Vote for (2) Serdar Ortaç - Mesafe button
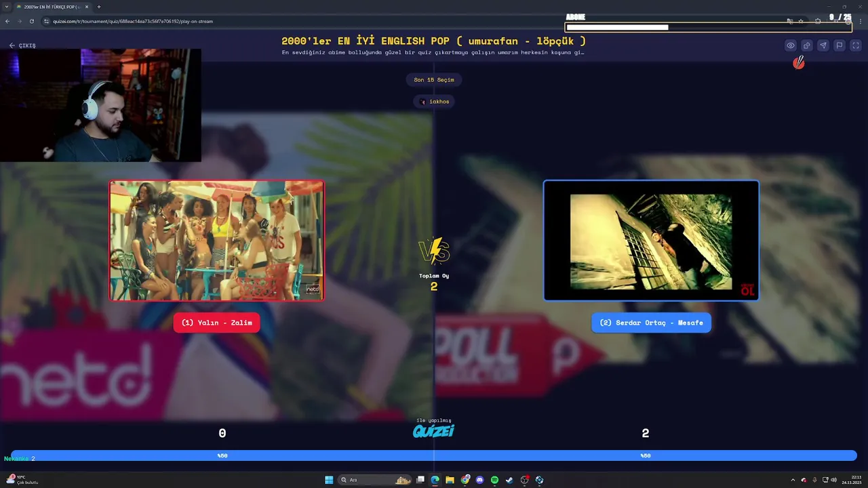Screen dimensions: 868x488 [651, 323]
